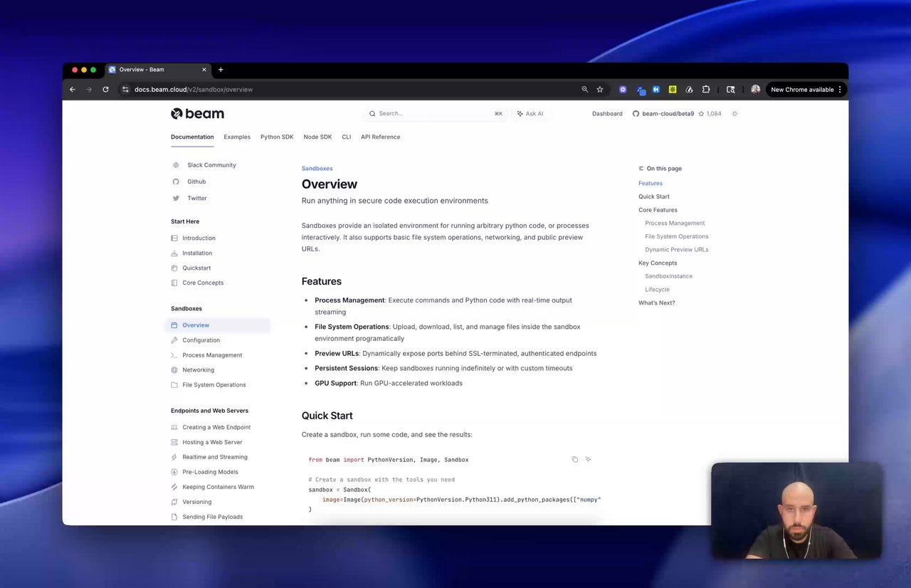Click the browser Back arrow
This screenshot has width=911, height=588.
click(x=73, y=90)
